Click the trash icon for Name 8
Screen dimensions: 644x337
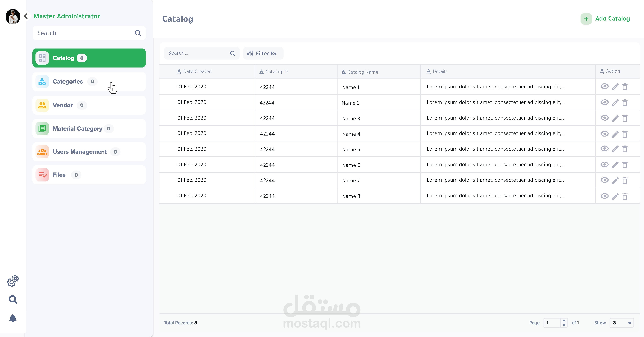pos(625,196)
